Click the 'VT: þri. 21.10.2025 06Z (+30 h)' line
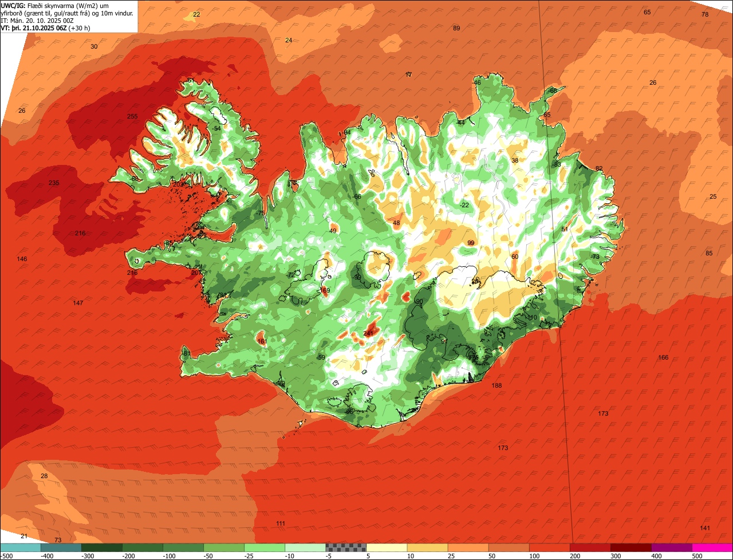 click(45, 27)
